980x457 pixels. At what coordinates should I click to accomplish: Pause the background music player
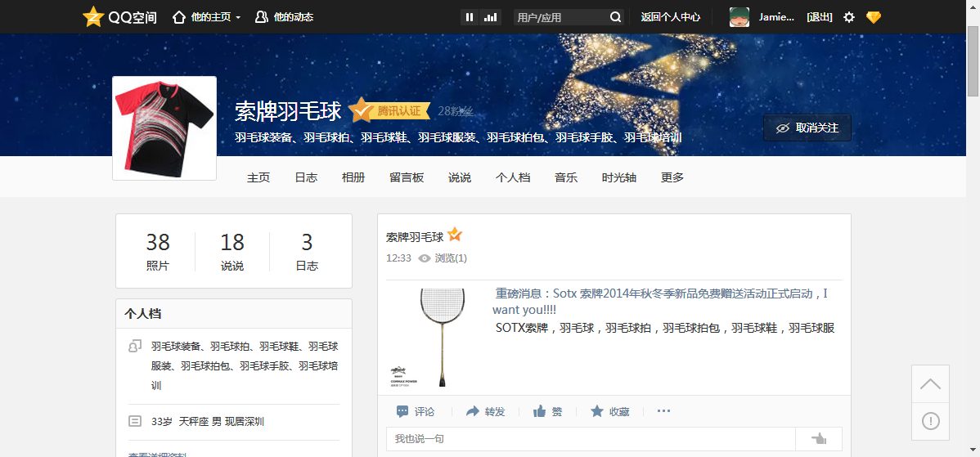click(x=470, y=17)
